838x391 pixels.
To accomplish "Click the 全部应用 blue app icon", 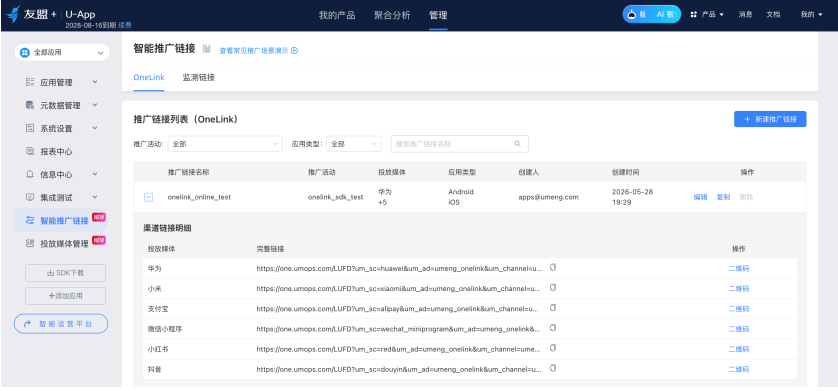I will coord(25,52).
